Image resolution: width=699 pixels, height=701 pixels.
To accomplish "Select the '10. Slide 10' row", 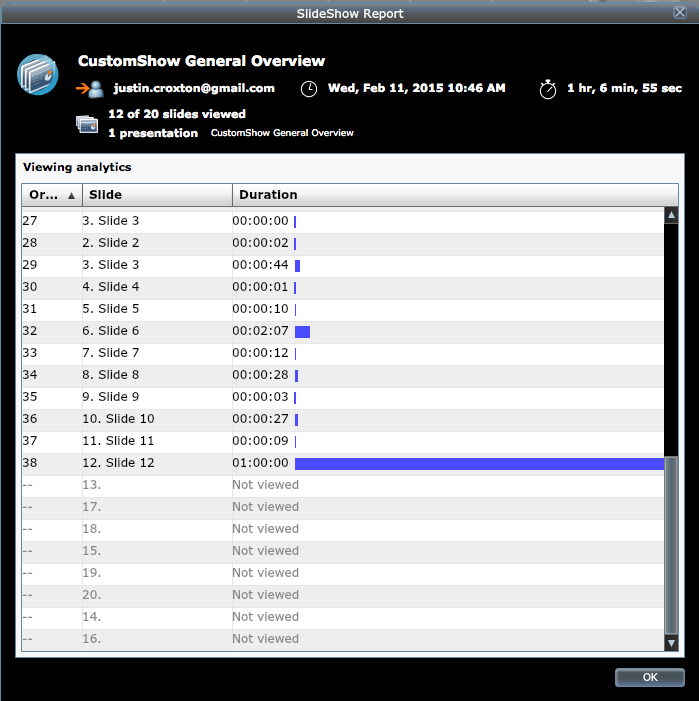I will [343, 419].
